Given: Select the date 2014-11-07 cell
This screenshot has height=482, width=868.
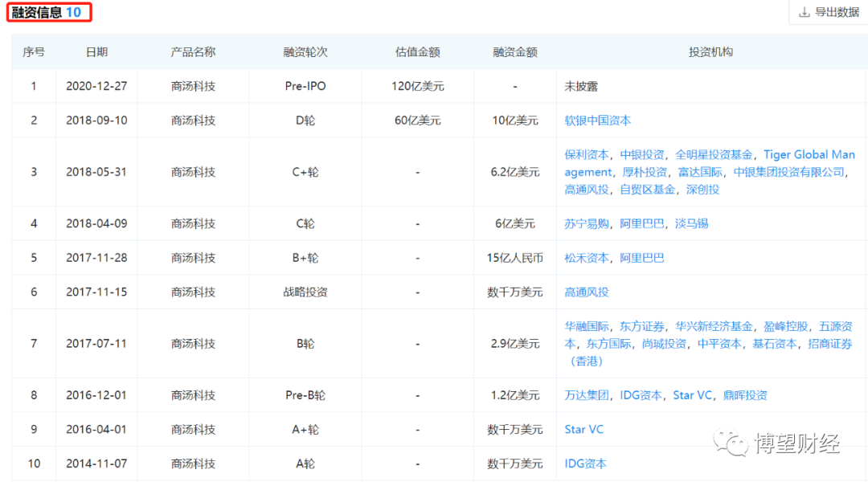Looking at the screenshot, I should coord(96,464).
